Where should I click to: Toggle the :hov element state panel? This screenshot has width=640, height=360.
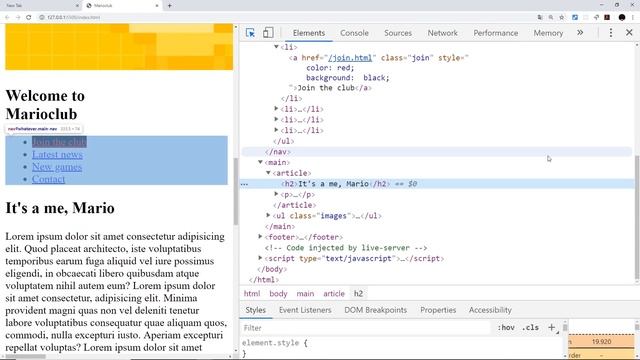[506, 327]
